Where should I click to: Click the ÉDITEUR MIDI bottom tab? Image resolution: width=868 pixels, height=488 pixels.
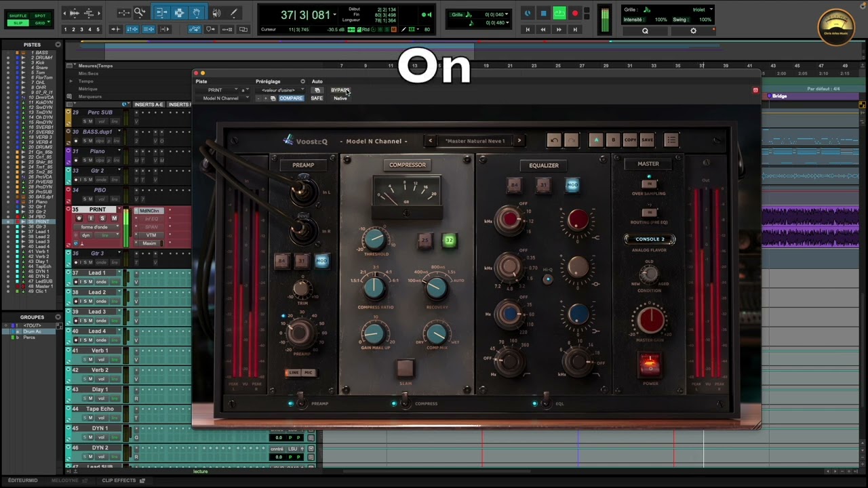click(x=23, y=481)
